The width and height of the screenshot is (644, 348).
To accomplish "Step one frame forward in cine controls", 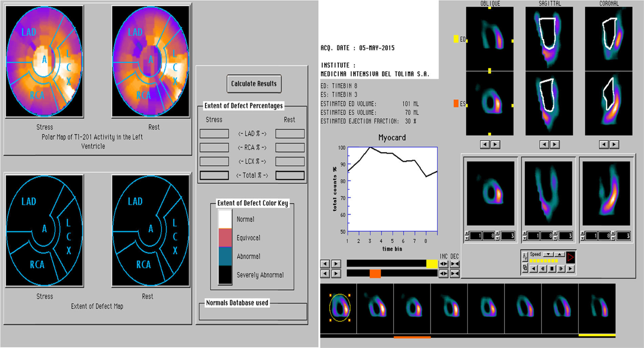I will coord(561,269).
